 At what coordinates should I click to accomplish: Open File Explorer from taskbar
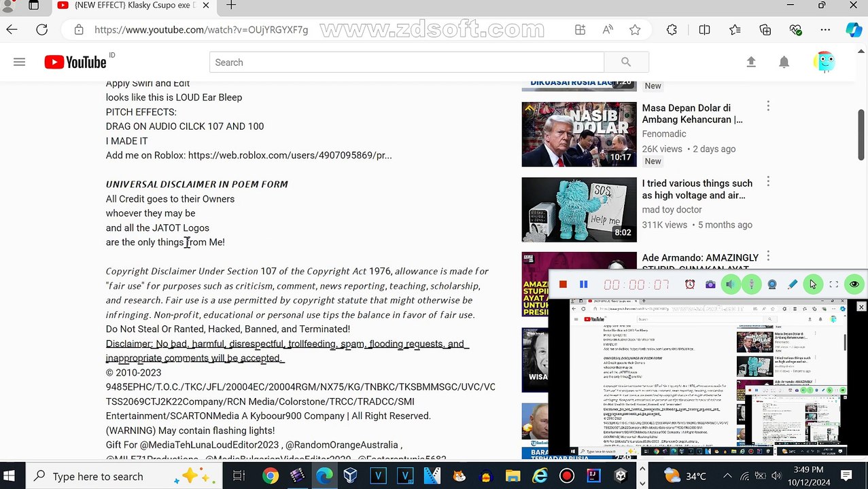click(513, 476)
